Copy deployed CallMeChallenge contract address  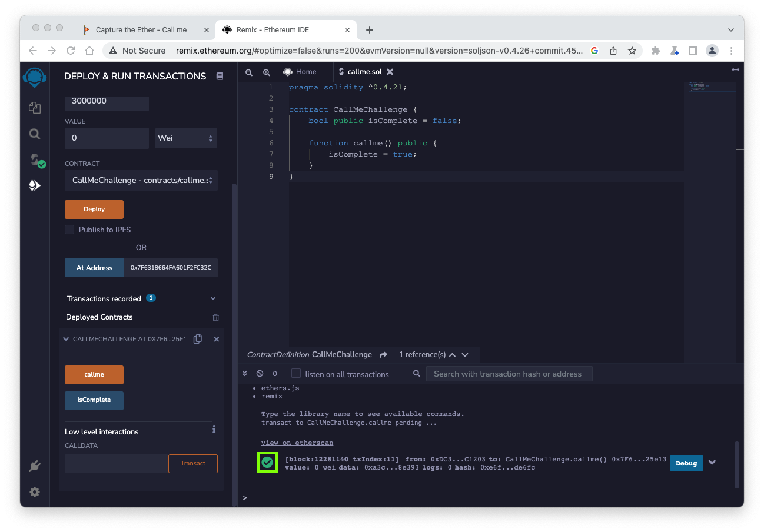(198, 339)
